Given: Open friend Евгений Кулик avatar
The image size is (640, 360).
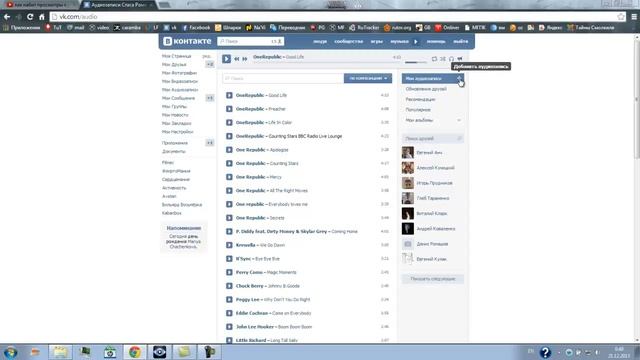Looking at the screenshot, I should coord(408,259).
